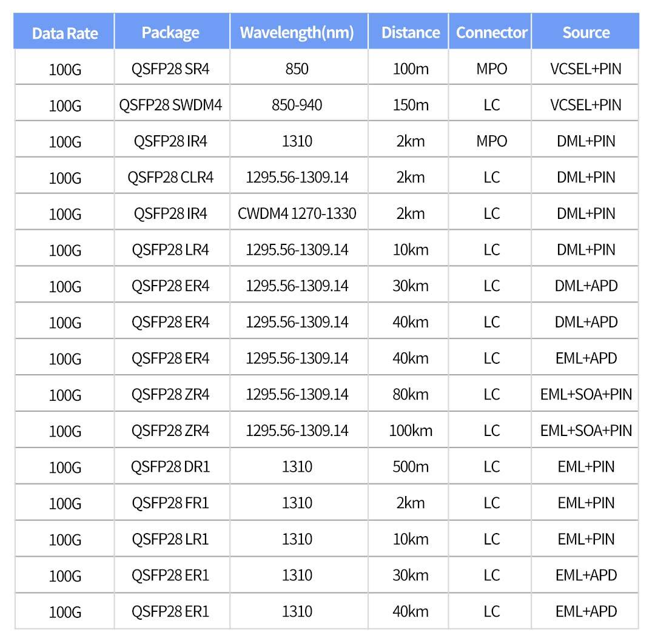
Task: Select the 80km distance cell
Action: pos(411,395)
